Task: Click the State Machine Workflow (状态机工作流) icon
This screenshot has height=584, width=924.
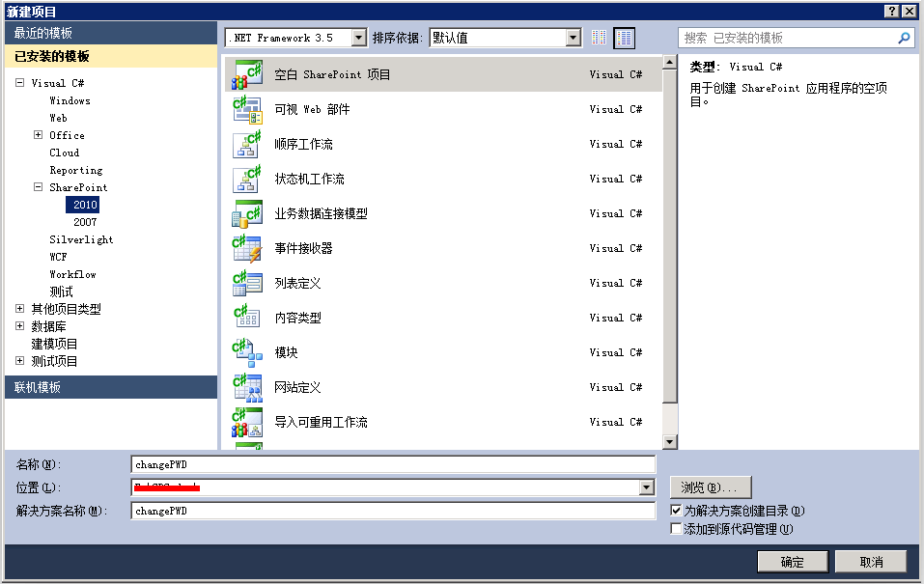Action: pos(247,180)
